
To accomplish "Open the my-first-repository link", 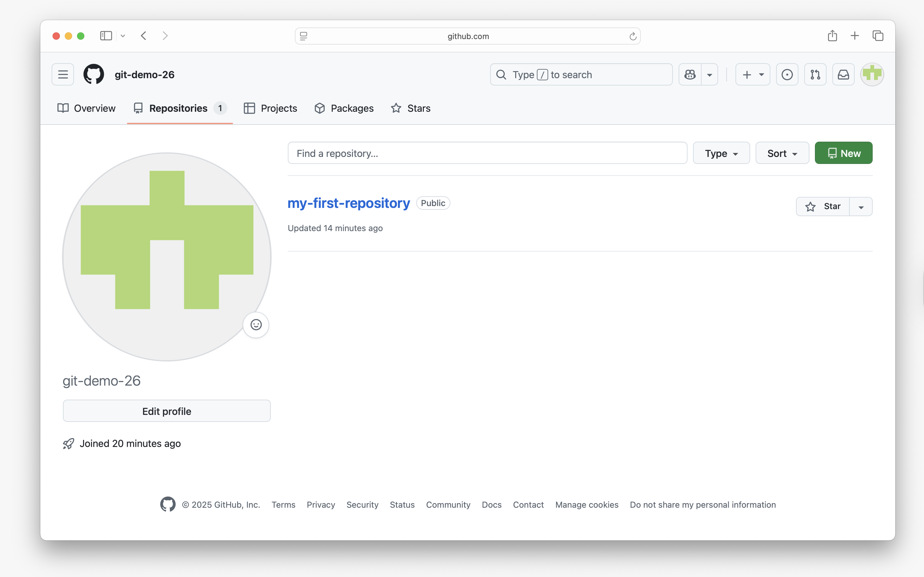I will [348, 203].
